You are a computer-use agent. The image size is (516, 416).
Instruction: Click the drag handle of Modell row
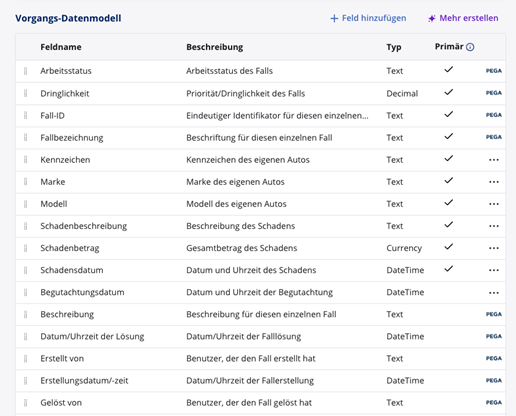26,204
